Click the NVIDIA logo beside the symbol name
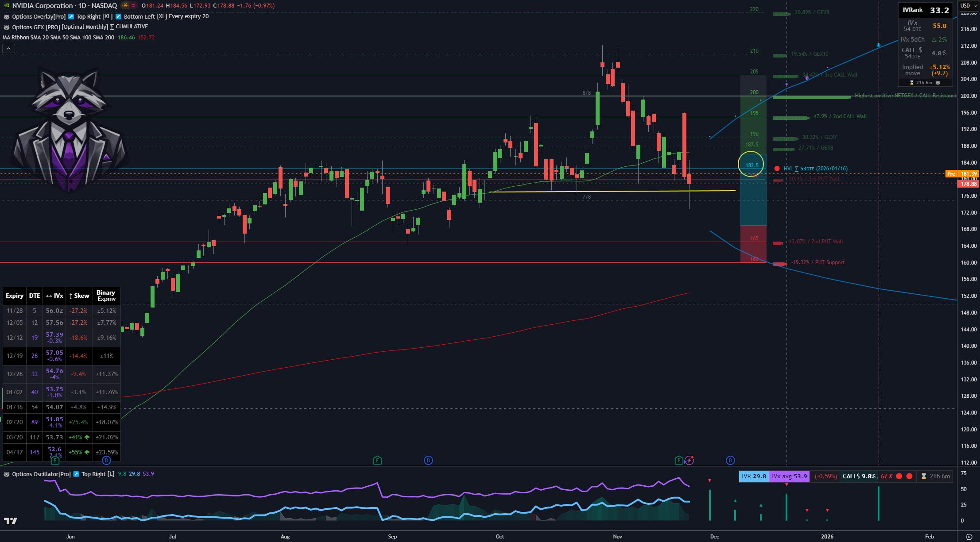The width and height of the screenshot is (980, 542). [x=6, y=6]
